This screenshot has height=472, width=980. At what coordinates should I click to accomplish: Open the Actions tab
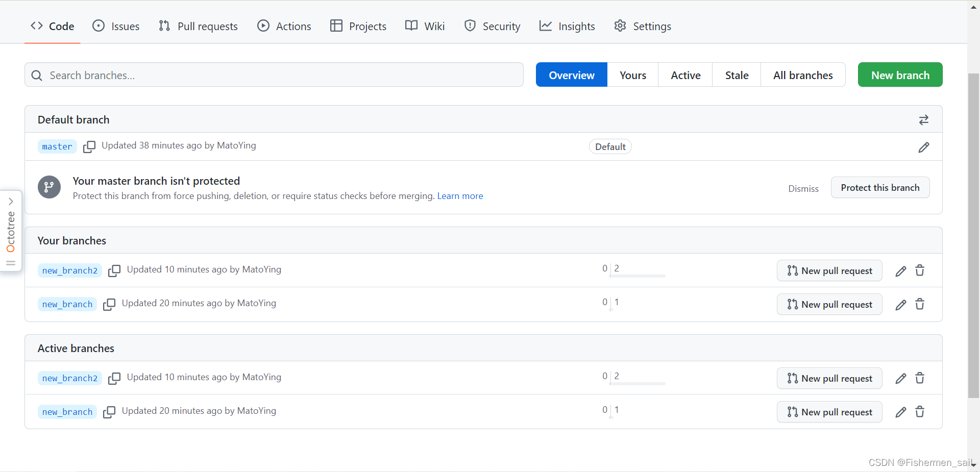pyautogui.click(x=284, y=26)
